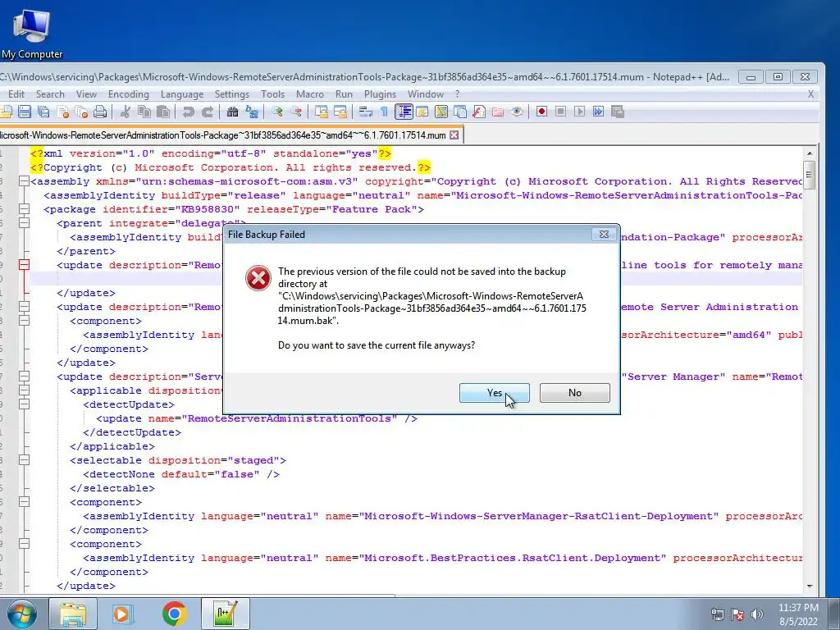Print the document using the printer icon
840x630 pixels.
tap(100, 112)
